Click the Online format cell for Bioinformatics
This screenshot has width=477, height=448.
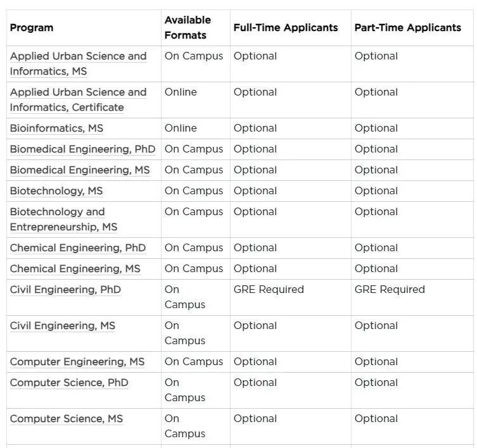click(181, 128)
